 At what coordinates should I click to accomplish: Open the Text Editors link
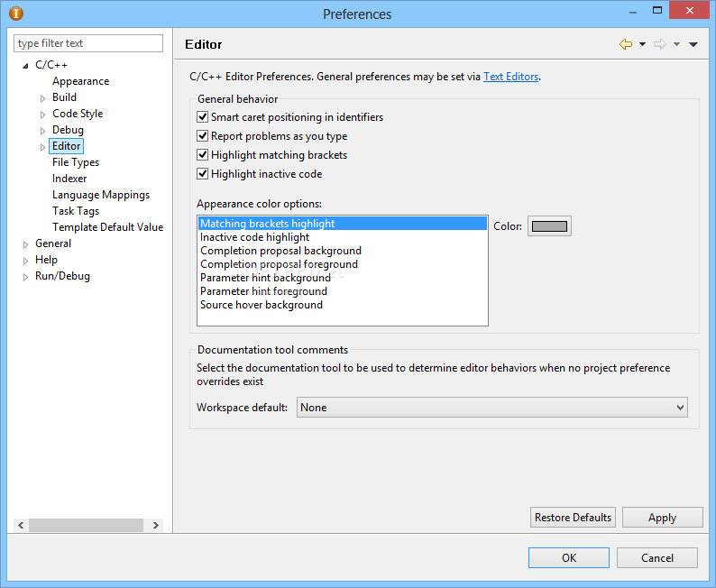point(511,77)
